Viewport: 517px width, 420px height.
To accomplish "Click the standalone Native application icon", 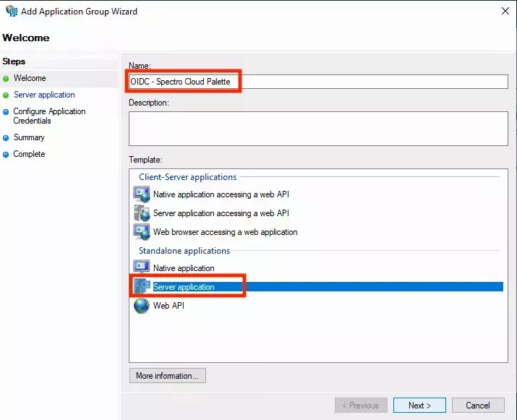I will click(142, 268).
